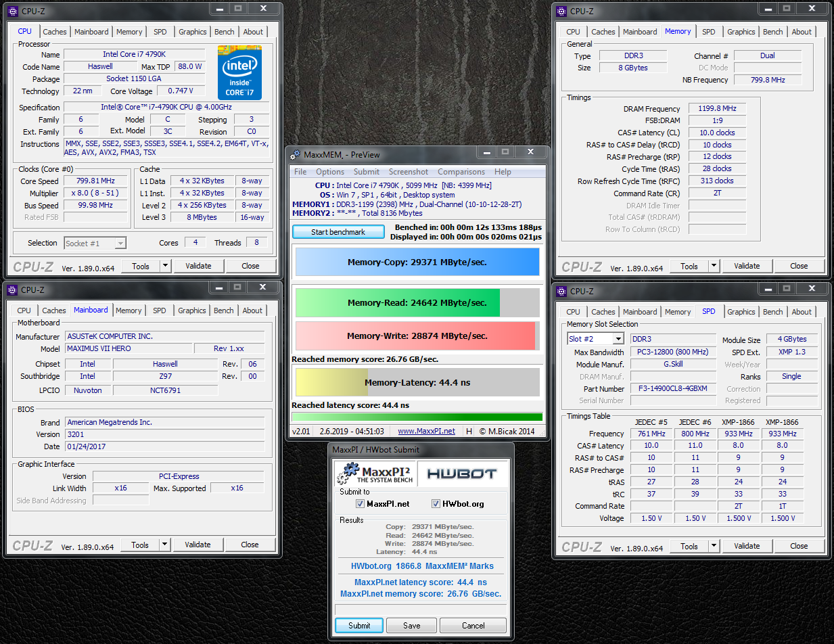Click the H icon in MaxxMEM status bar
Screen dimensions: 834x644
[468, 431]
